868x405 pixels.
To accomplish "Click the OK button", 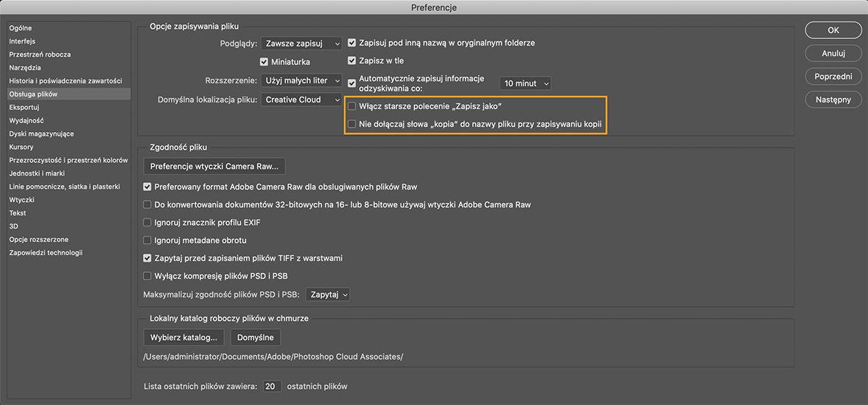I will (833, 30).
